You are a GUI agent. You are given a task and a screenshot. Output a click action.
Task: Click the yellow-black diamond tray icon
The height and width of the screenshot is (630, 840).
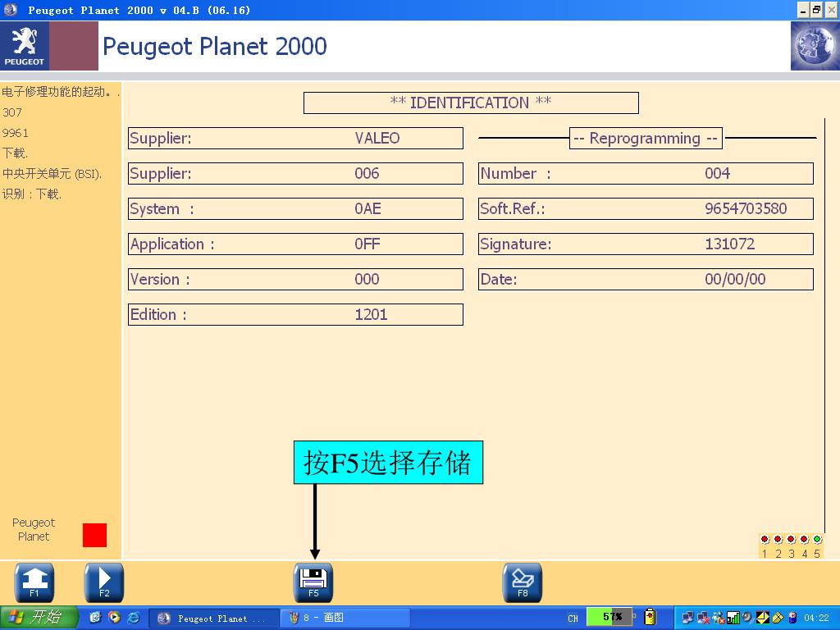point(762,618)
